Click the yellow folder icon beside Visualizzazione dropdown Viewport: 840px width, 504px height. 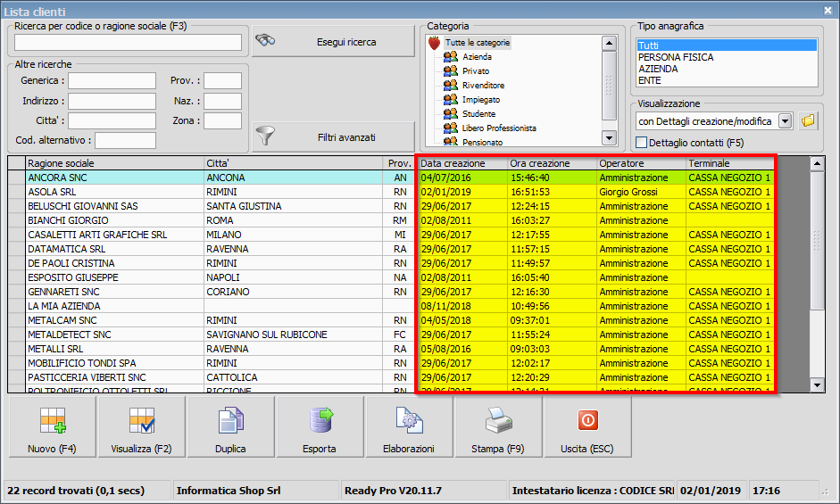coord(808,121)
